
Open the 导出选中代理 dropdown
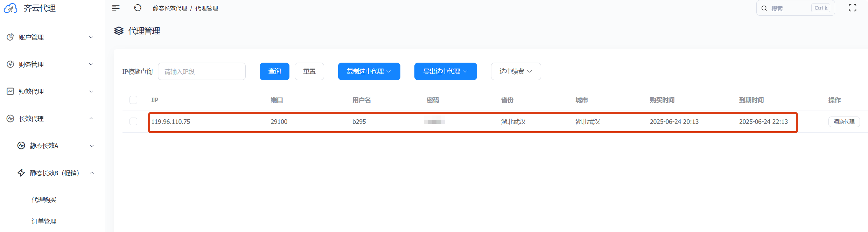coord(445,71)
